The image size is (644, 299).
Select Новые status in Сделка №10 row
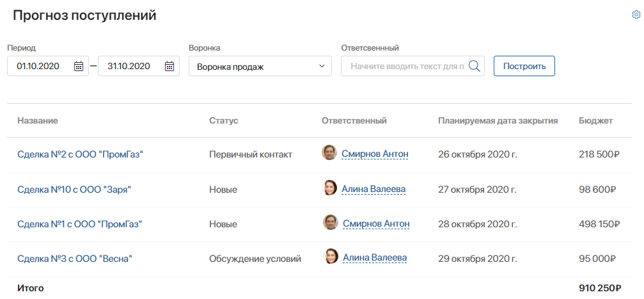point(223,189)
